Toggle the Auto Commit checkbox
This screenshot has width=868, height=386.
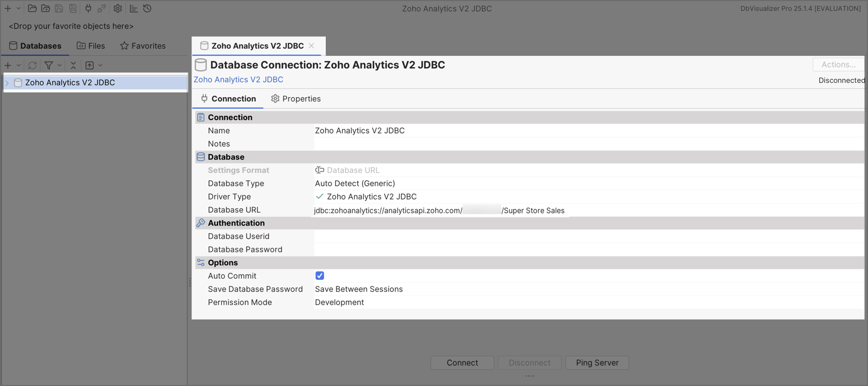(320, 276)
